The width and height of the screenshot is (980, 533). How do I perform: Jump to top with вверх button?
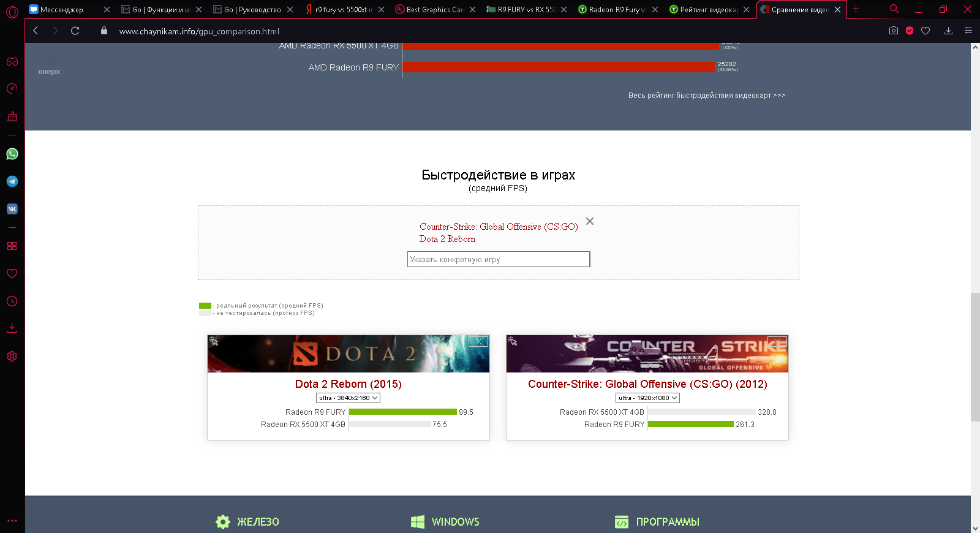tap(49, 65)
